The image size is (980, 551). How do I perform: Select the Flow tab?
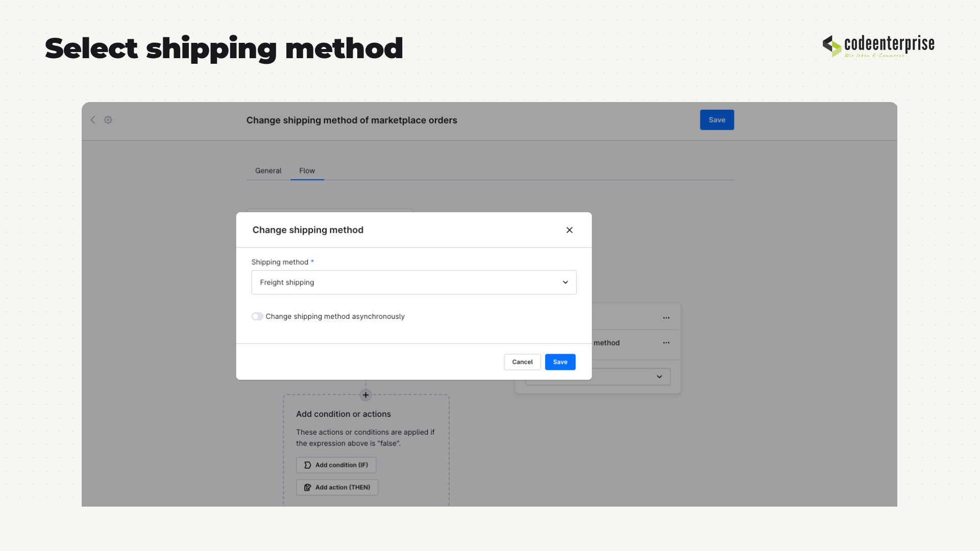coord(307,170)
